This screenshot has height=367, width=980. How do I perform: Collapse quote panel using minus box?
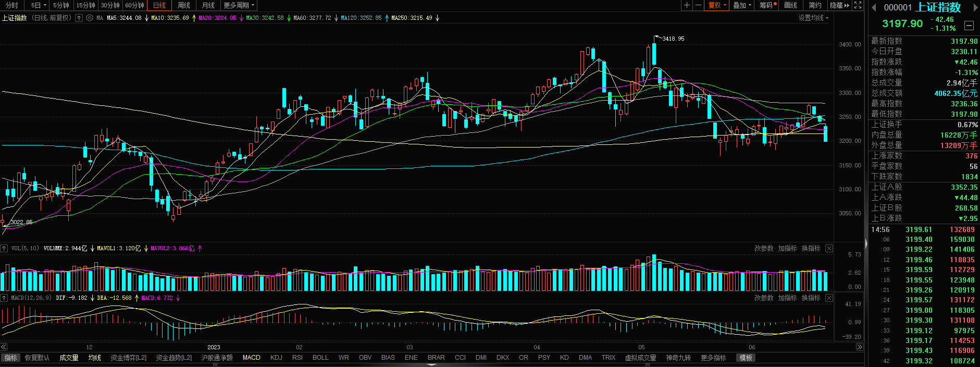(x=969, y=25)
